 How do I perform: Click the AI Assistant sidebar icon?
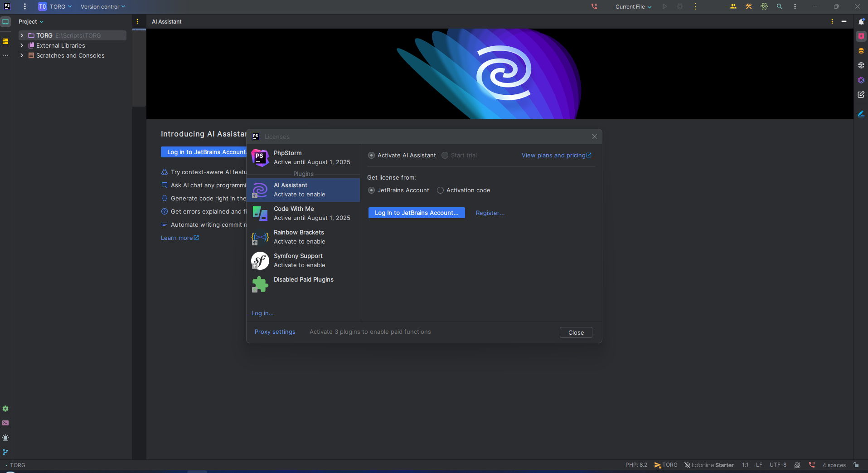861,36
